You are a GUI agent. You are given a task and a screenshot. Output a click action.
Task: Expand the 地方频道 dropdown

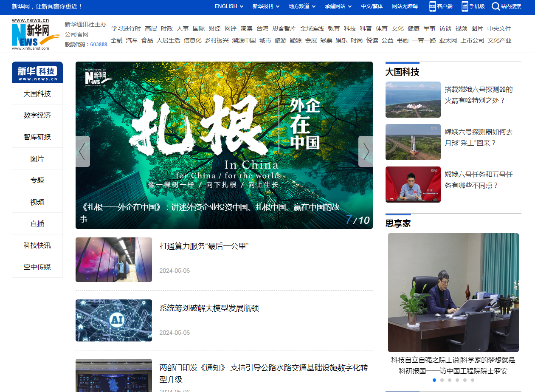pyautogui.click(x=302, y=6)
